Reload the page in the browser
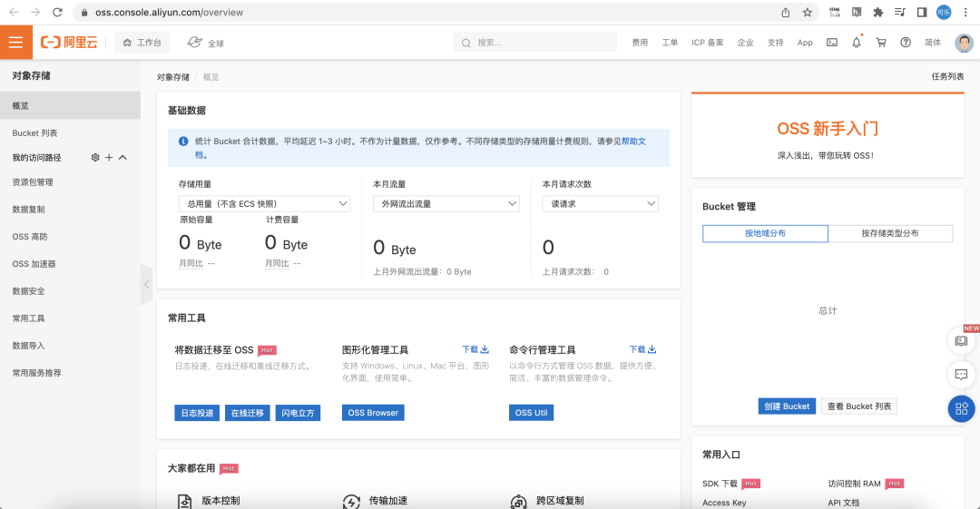This screenshot has height=509, width=980. (x=57, y=12)
